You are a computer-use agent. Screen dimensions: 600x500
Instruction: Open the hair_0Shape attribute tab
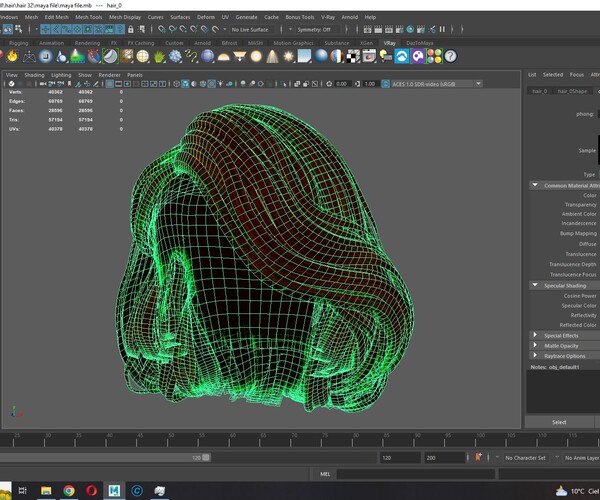click(x=572, y=91)
